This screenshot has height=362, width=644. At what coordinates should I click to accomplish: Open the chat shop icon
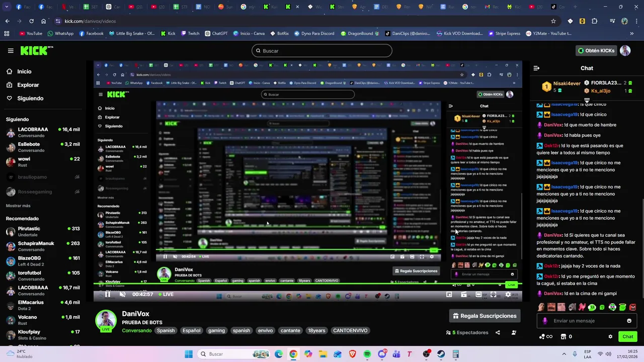563,337
